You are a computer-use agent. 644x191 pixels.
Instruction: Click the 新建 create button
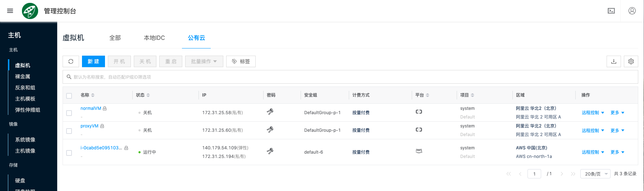pyautogui.click(x=93, y=61)
